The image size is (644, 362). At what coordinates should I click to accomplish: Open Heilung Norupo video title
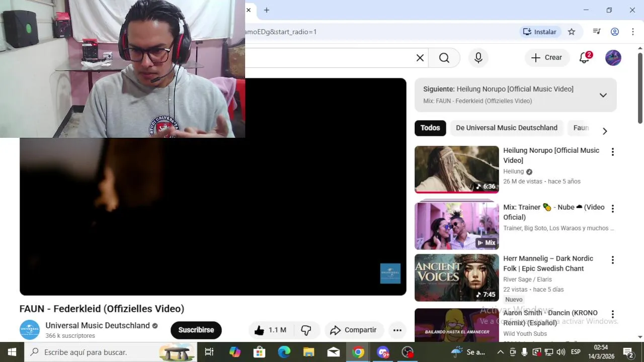551,155
